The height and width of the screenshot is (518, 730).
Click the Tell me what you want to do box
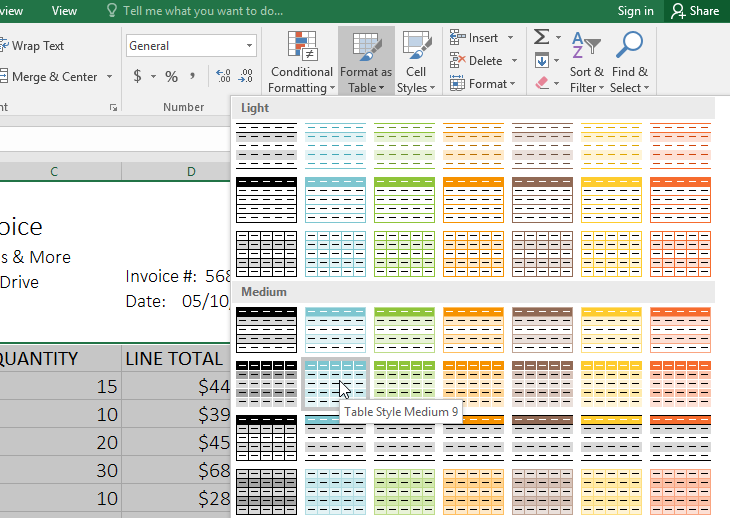tap(202, 11)
